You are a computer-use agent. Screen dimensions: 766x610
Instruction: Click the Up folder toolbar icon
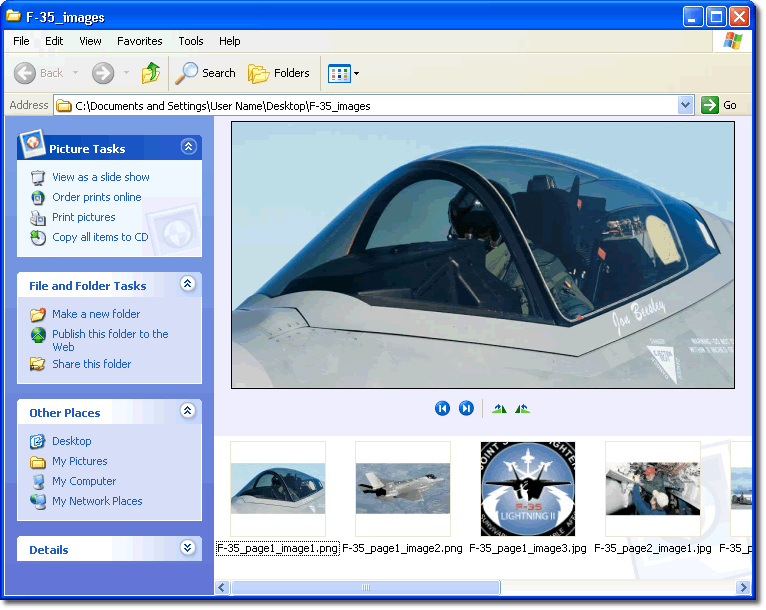point(151,73)
